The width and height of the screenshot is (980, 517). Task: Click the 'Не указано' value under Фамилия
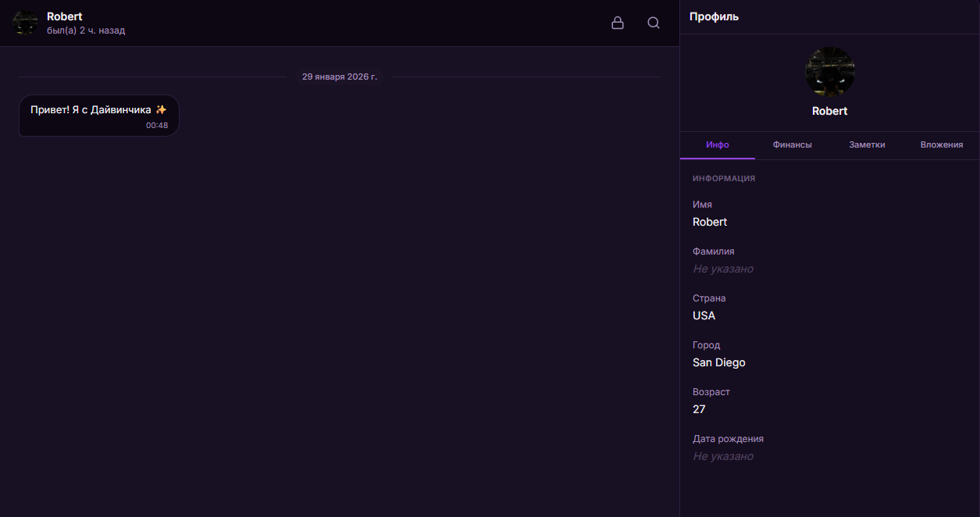tap(722, 269)
